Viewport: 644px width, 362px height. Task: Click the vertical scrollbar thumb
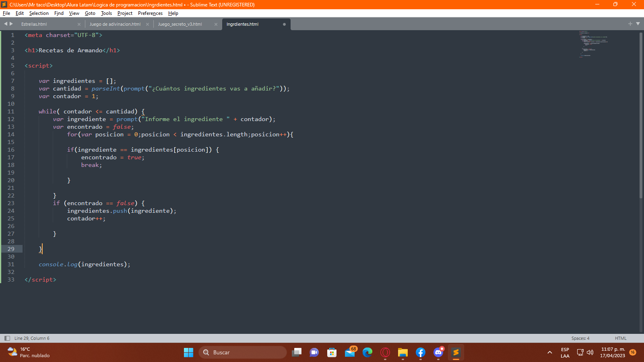641,115
